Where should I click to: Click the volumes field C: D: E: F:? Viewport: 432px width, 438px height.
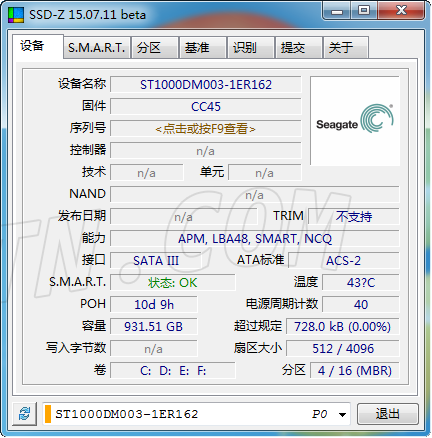pos(173,371)
